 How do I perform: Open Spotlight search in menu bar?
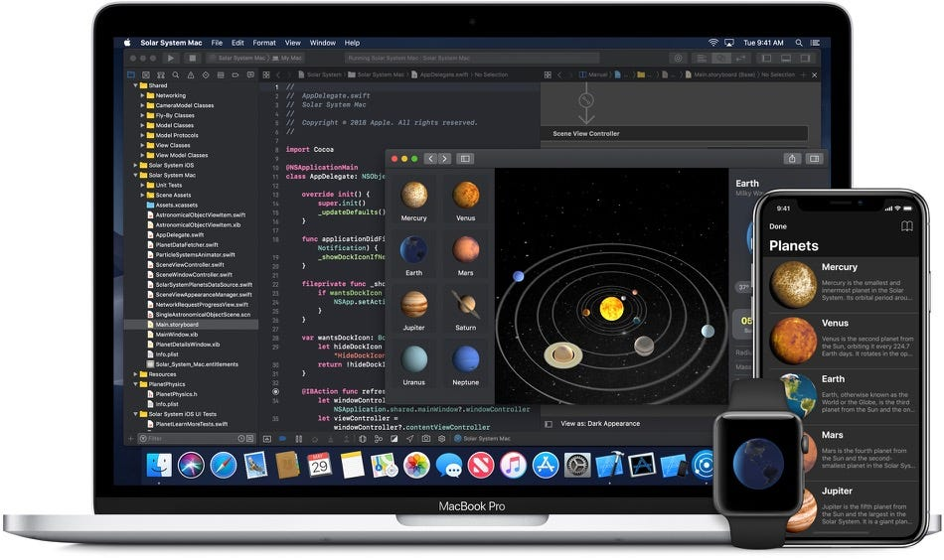coord(799,43)
